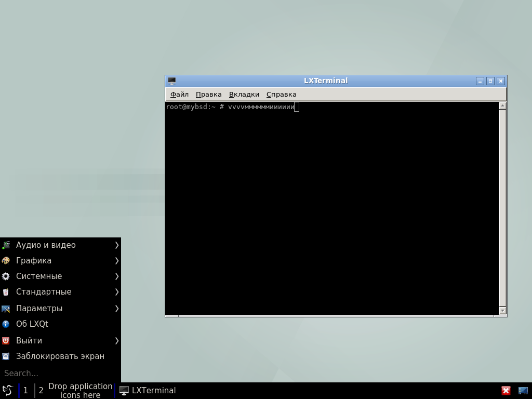Click the red tray icon in panel

(x=506, y=391)
